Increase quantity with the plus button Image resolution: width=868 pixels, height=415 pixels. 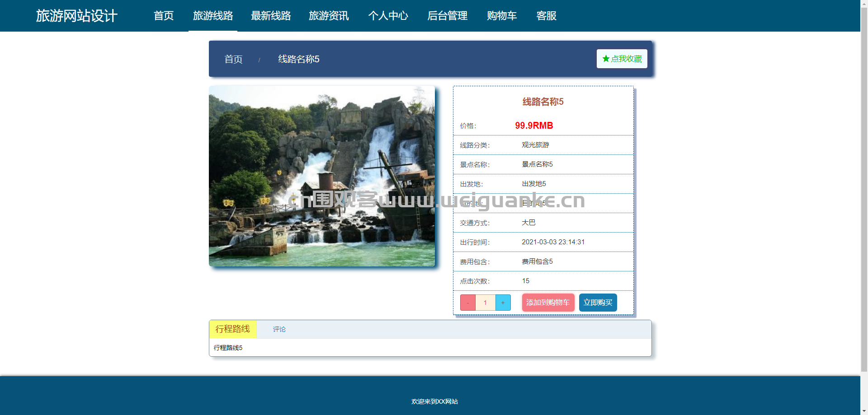point(503,303)
